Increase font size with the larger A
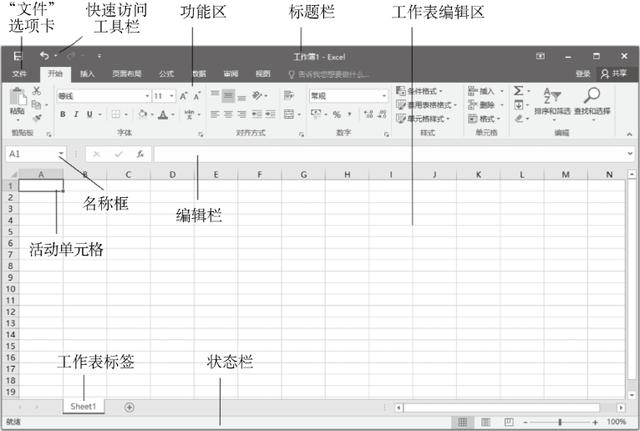The width and height of the screenshot is (640, 431). tap(184, 96)
